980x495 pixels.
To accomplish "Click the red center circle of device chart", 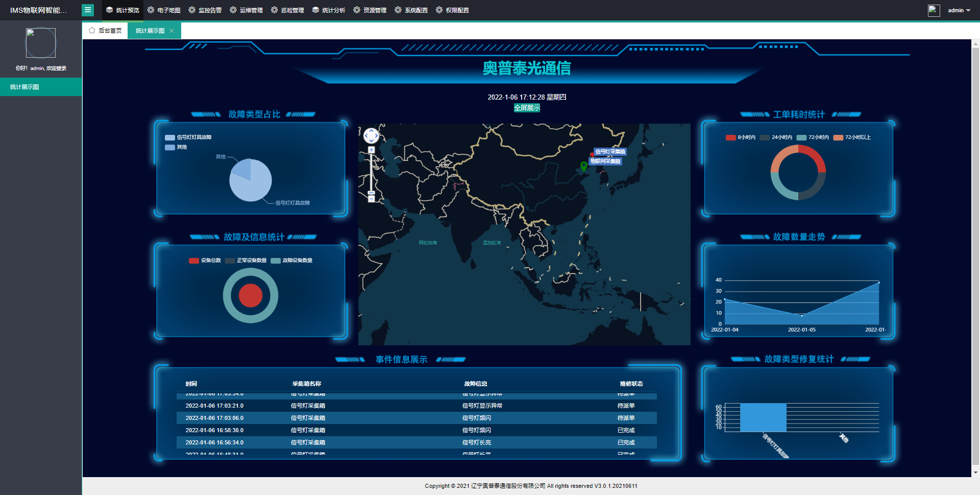I will tap(251, 295).
